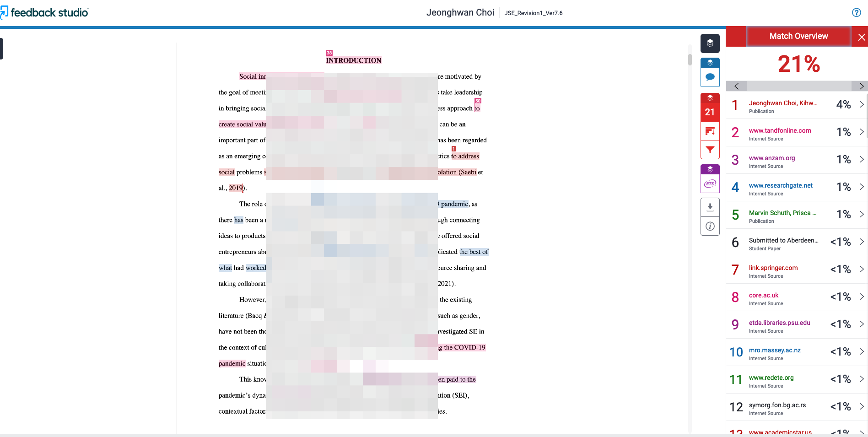
Task: Open mro.massey.ac.nz source link
Action: pyautogui.click(x=775, y=350)
